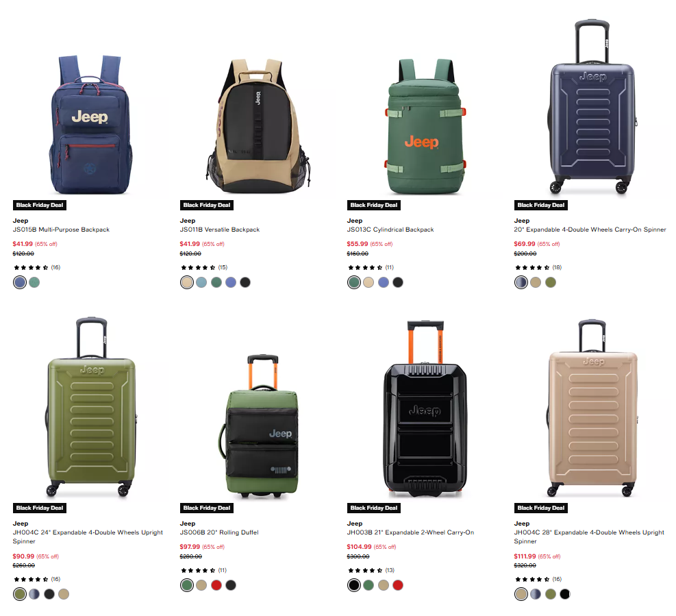Choose black swatch for JS011B Versatile Backpack

[245, 282]
